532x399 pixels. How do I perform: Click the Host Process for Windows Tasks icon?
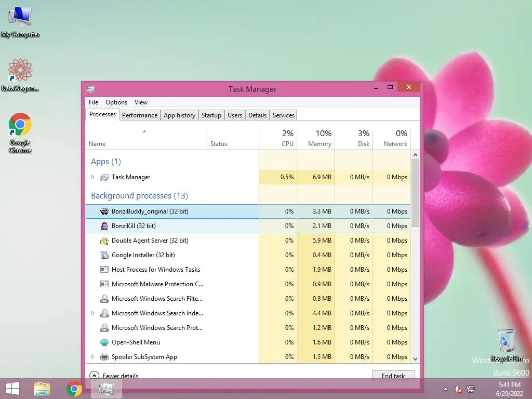click(104, 270)
